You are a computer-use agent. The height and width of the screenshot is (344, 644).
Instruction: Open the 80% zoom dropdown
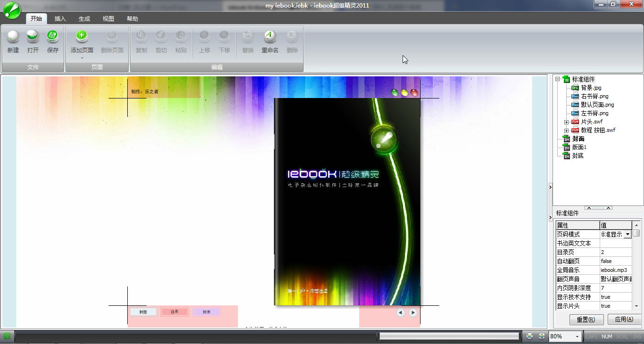tap(577, 336)
